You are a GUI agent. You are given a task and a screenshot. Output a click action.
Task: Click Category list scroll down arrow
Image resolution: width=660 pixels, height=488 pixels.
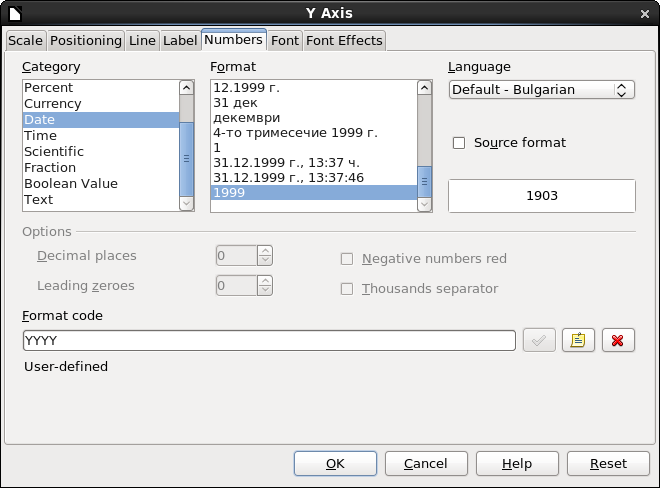click(186, 203)
